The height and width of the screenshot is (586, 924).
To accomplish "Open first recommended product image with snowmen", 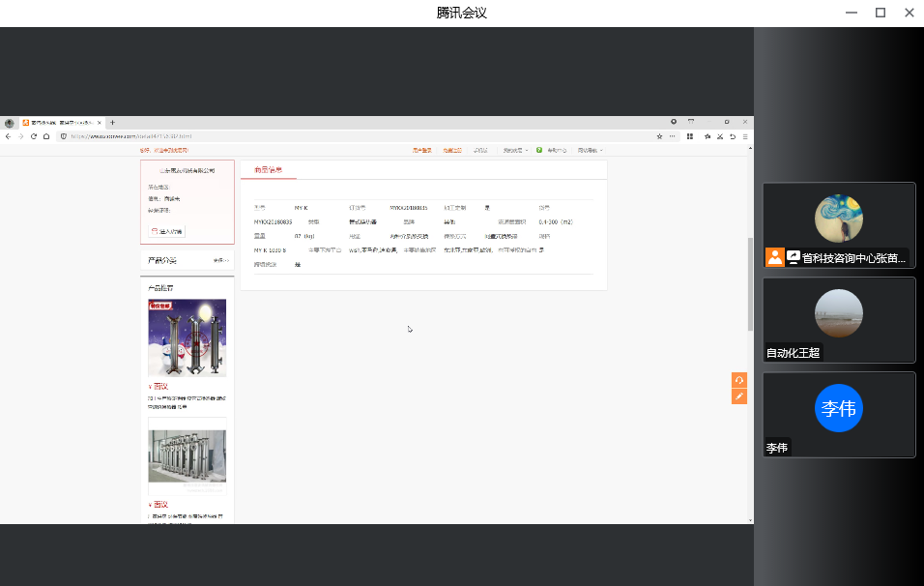I will tap(187, 337).
